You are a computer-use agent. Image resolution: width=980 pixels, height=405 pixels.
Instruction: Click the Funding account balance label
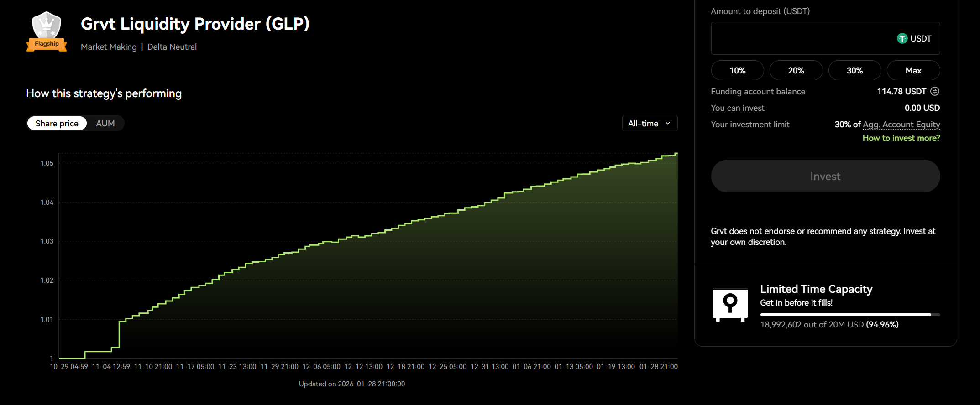coord(758,92)
